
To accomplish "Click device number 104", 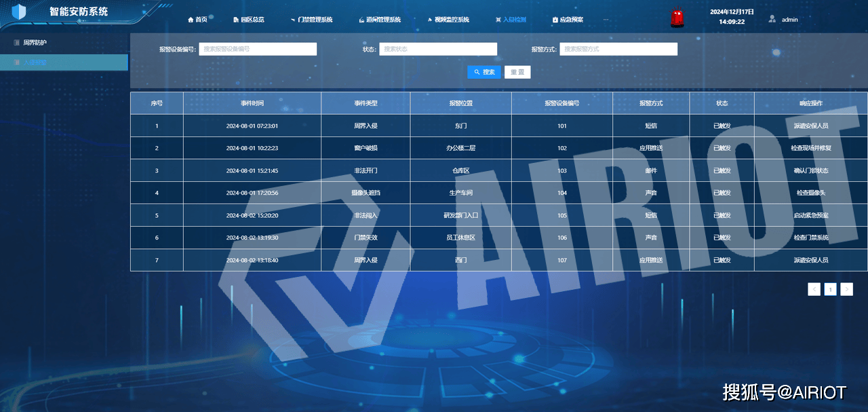I will [562, 193].
